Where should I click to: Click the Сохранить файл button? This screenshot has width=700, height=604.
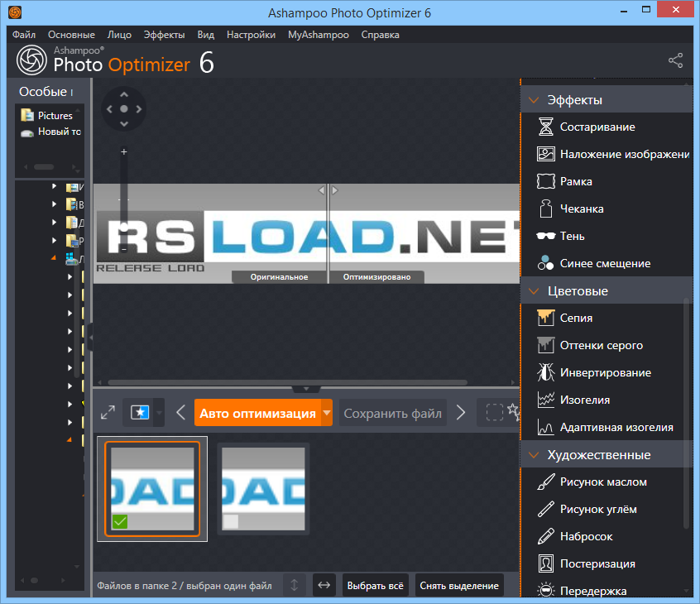click(393, 413)
